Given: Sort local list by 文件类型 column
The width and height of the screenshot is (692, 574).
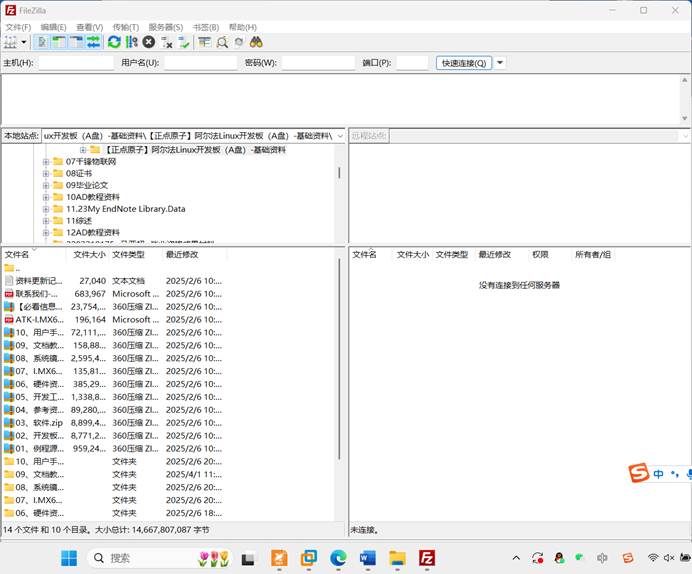Looking at the screenshot, I should tap(135, 255).
